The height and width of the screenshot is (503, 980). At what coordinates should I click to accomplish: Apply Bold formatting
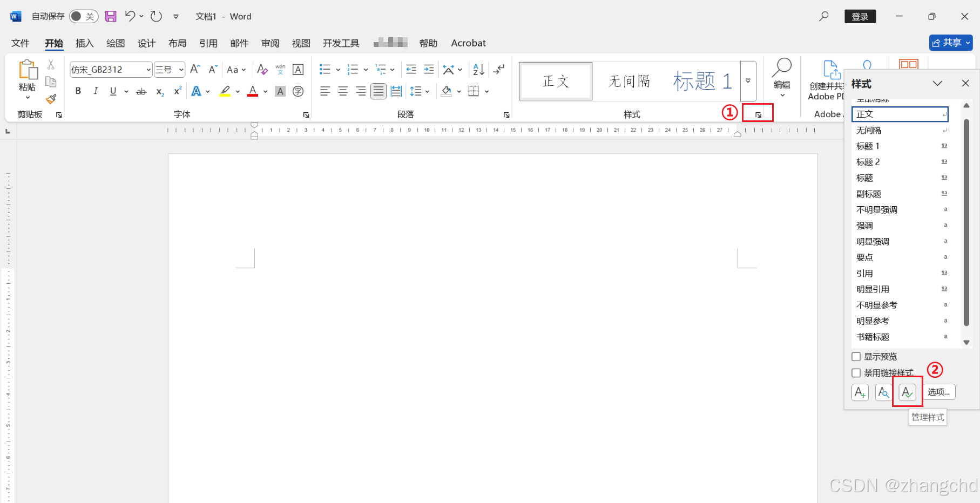point(78,91)
